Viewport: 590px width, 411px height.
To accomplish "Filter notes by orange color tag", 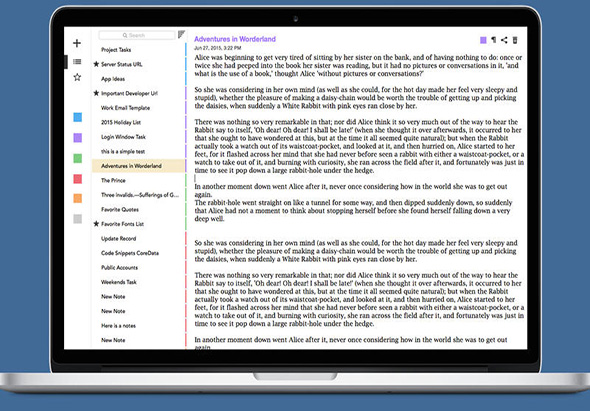I will tap(78, 198).
